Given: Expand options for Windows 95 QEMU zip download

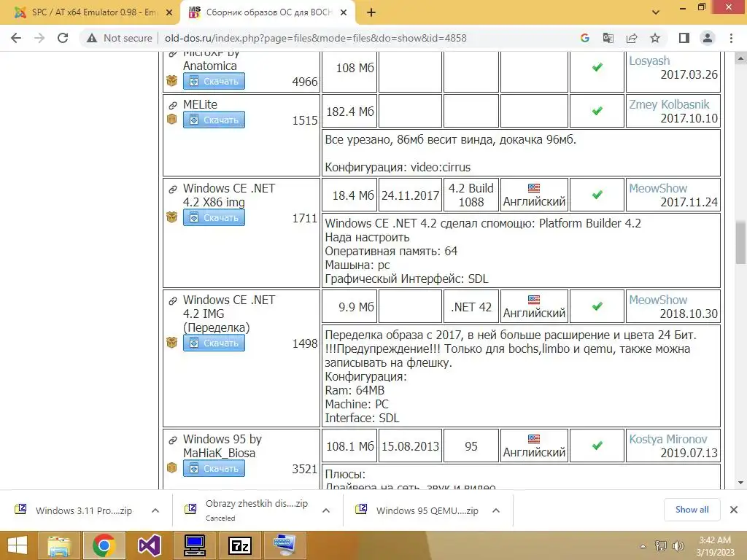Looking at the screenshot, I should coord(496,510).
